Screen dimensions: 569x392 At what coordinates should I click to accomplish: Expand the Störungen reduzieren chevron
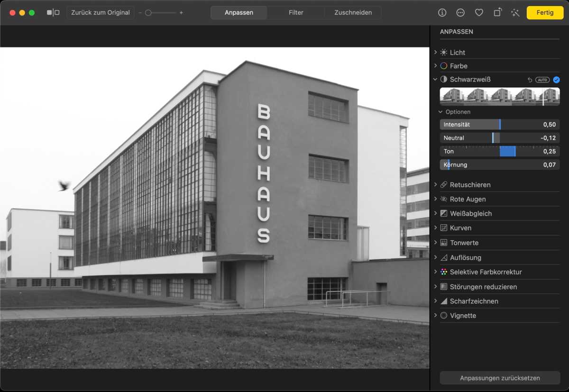pyautogui.click(x=435, y=286)
